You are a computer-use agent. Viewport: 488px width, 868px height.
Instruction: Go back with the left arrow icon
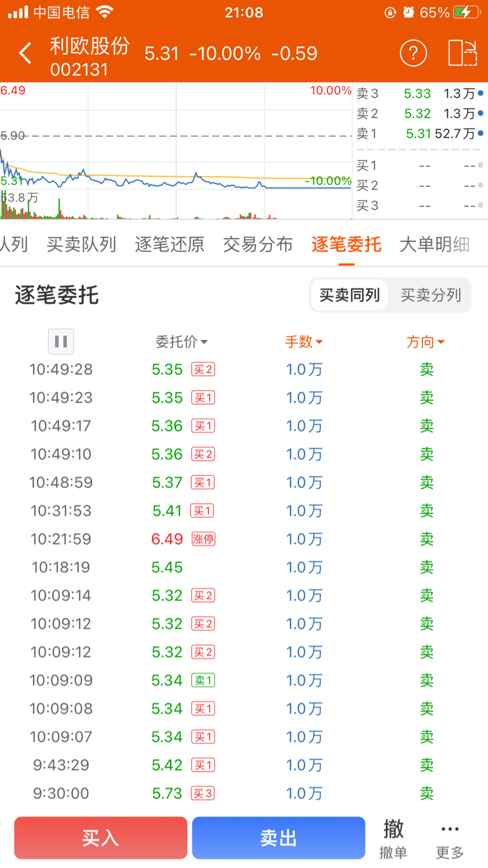25,53
